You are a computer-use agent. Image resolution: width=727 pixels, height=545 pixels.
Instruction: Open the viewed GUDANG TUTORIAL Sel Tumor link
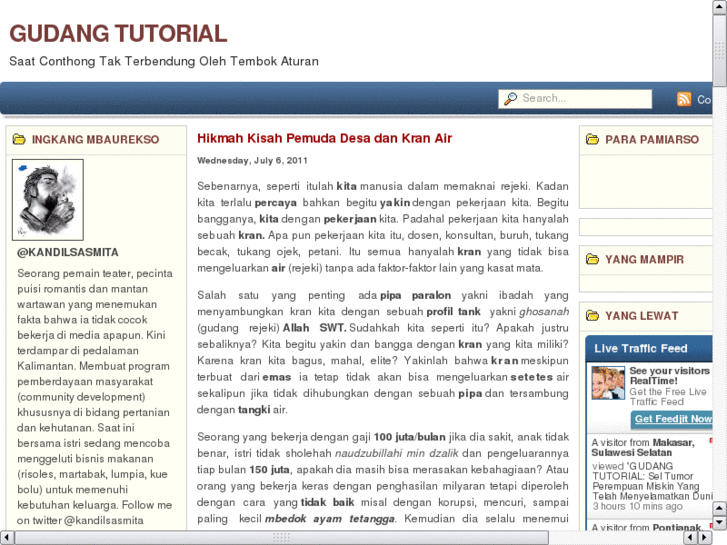point(652,481)
